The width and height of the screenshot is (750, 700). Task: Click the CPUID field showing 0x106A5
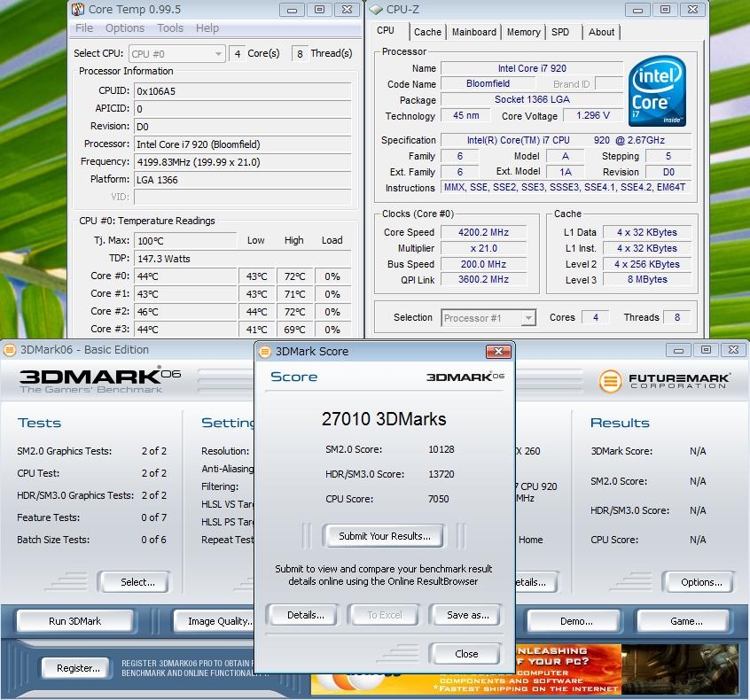click(243, 91)
